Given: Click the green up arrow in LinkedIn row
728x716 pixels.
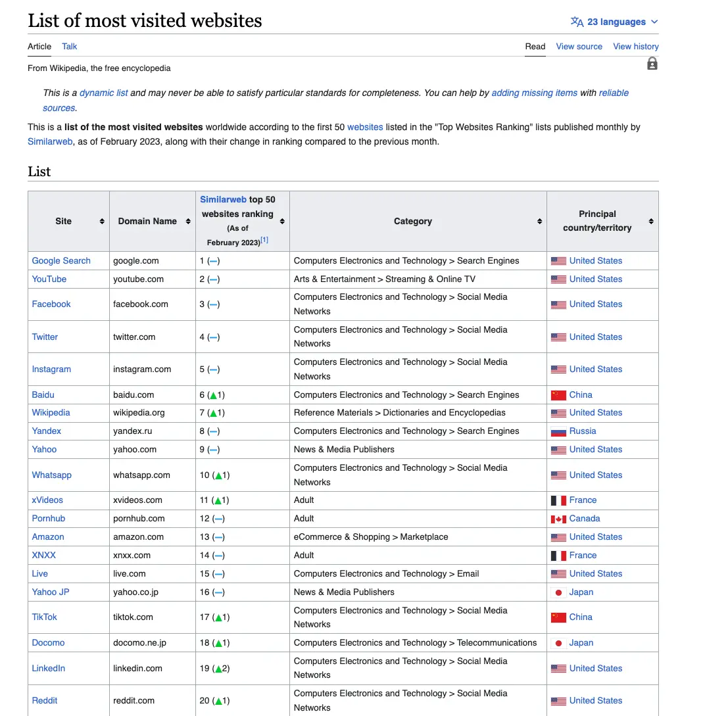Looking at the screenshot, I should tap(218, 669).
